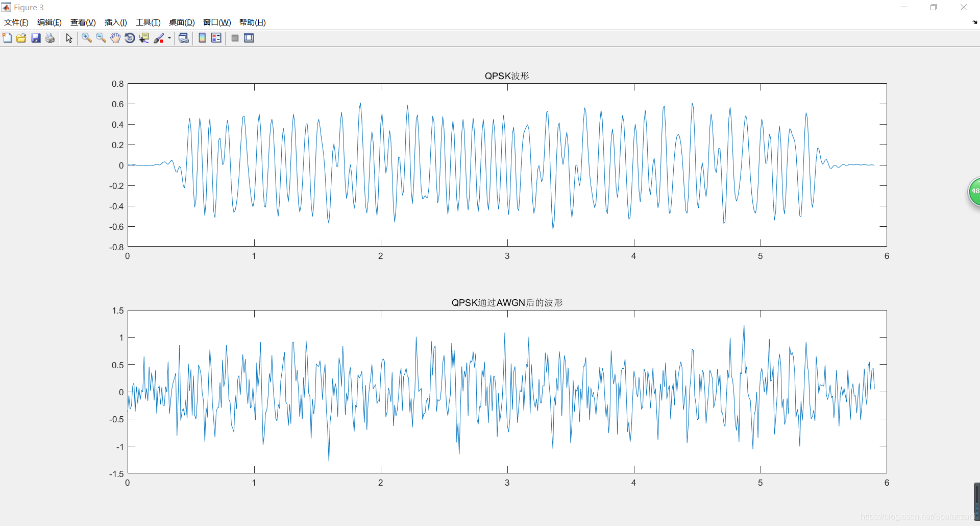Click the QPSK波形 plot title
980x526 pixels.
point(507,76)
